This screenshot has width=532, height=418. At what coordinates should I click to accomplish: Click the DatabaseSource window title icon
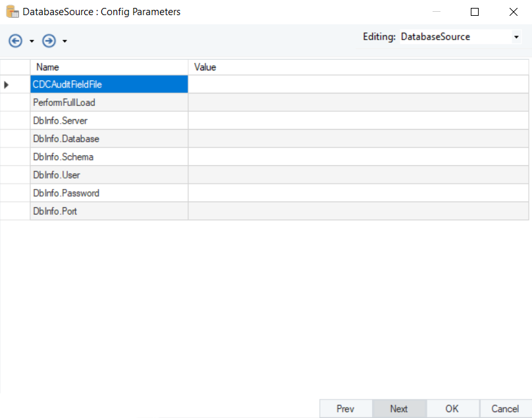pos(12,12)
